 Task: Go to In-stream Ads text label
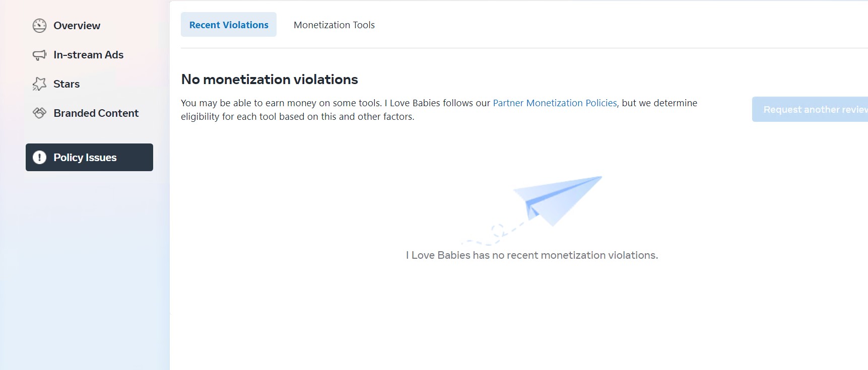click(x=88, y=55)
